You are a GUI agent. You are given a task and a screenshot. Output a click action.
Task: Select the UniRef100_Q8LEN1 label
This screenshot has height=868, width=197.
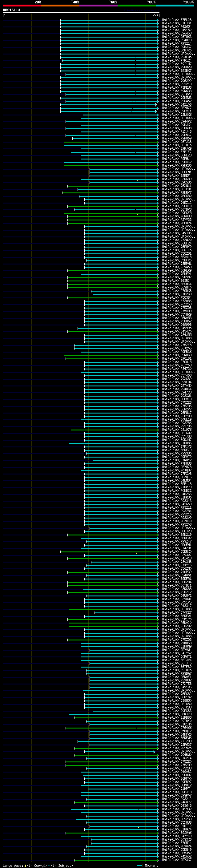coord(177,172)
